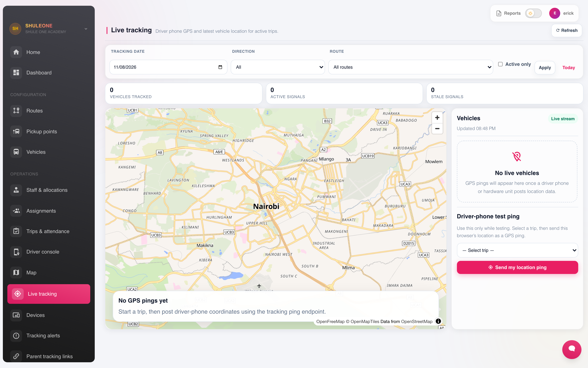Viewport: 588px width, 368px height.
Task: Click the Nairobi label on map
Action: [x=266, y=206]
